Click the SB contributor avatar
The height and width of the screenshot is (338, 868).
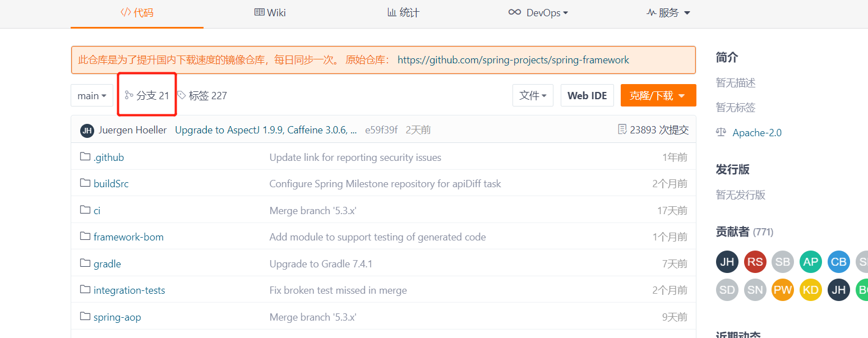pyautogui.click(x=783, y=262)
